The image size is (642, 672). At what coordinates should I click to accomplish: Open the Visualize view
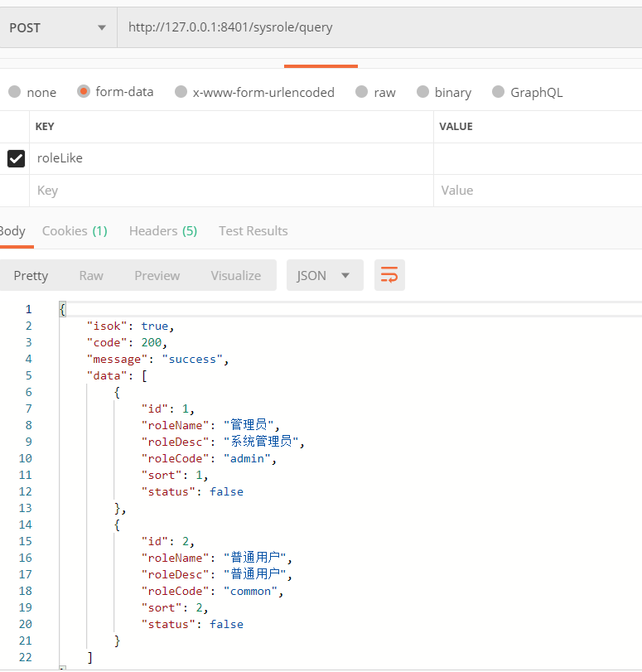click(x=235, y=275)
